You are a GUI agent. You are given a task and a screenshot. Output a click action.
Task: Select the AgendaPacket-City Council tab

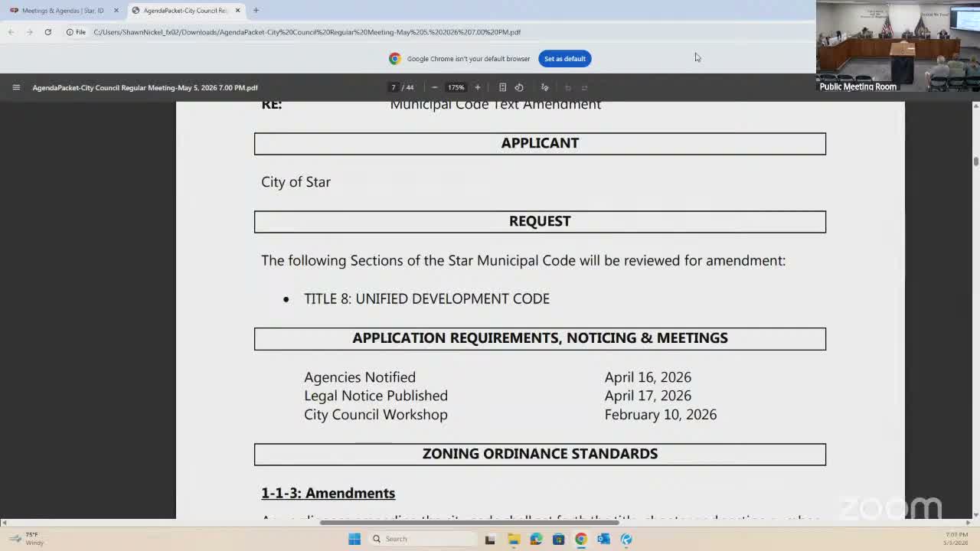click(186, 10)
